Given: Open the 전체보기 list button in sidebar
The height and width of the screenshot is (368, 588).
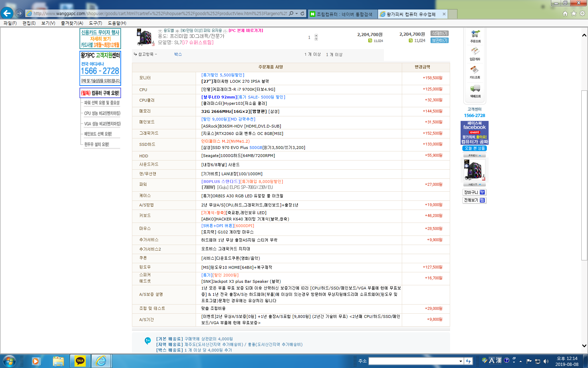Looking at the screenshot, I should (x=474, y=200).
